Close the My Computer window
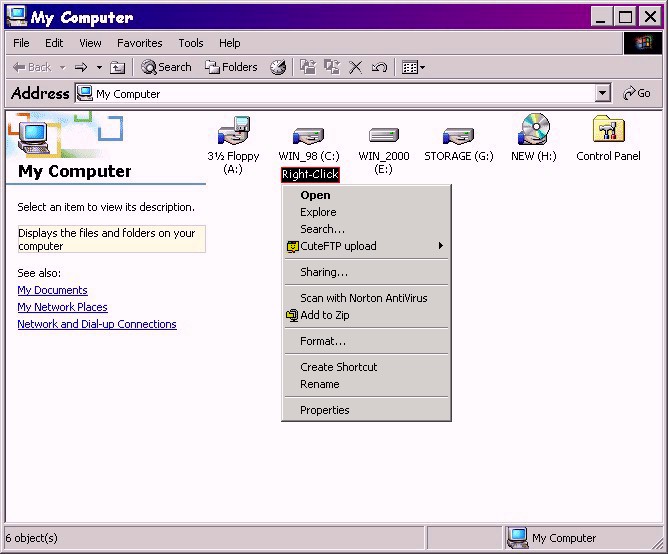Image resolution: width=668 pixels, height=554 pixels. 650,17
